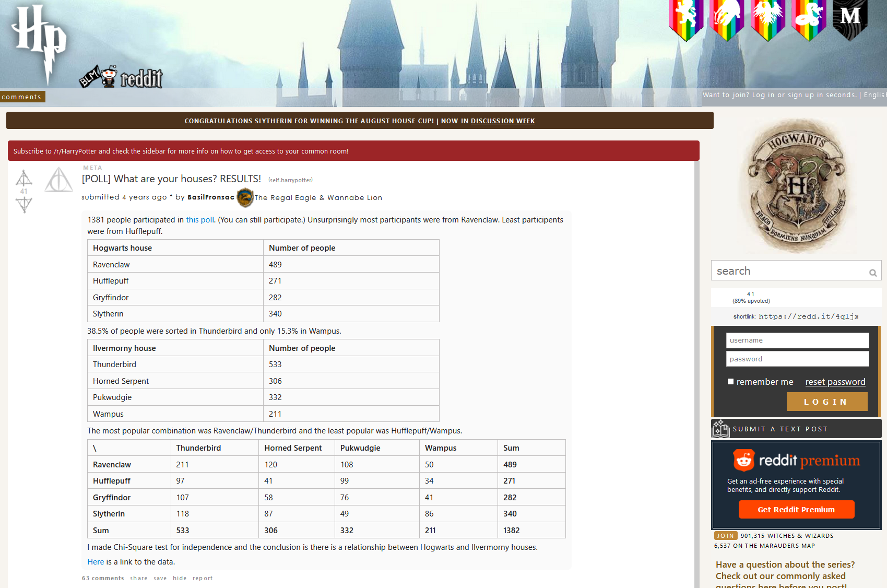Screen dimensions: 887x588
Task: Toggle the remember me checkbox
Action: [731, 382]
